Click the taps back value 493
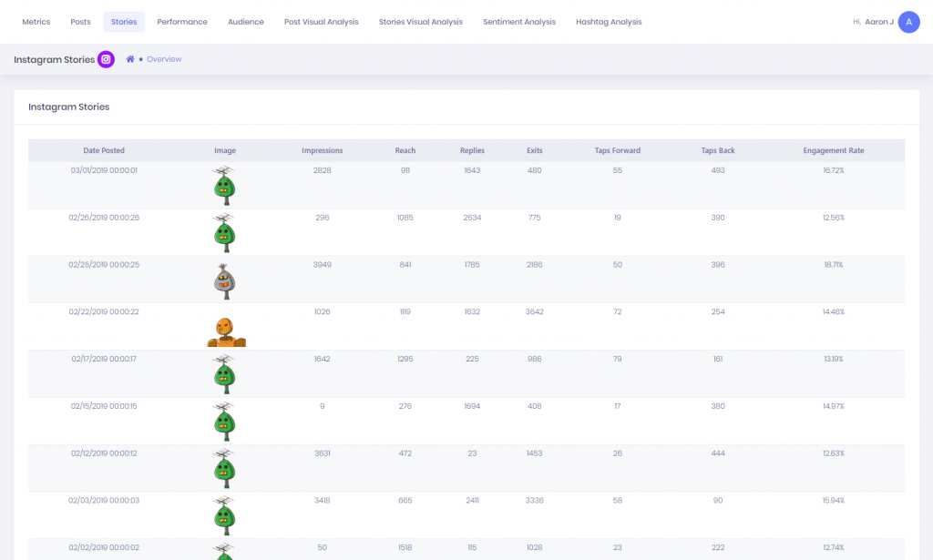This screenshot has height=560, width=933. [x=718, y=170]
